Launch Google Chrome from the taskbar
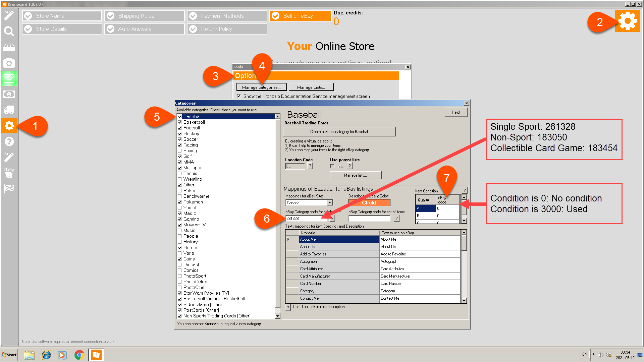 pos(79,355)
